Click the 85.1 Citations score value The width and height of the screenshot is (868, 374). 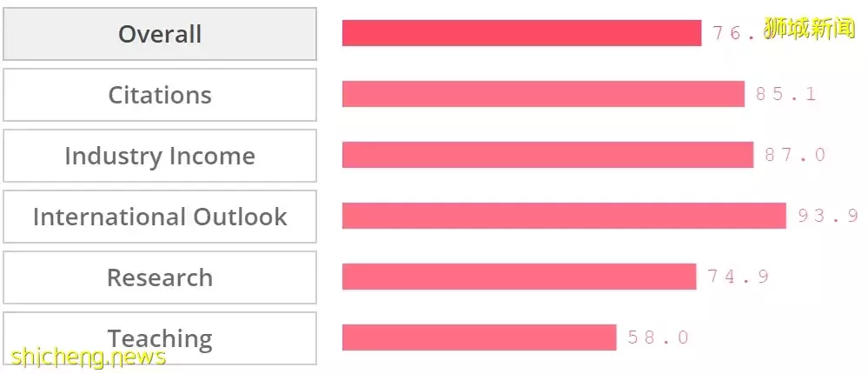tap(785, 94)
